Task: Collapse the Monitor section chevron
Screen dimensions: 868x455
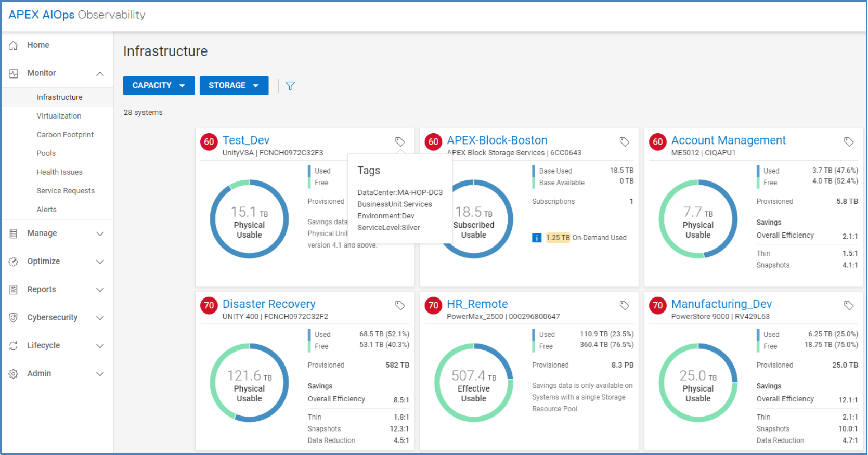Action: pyautogui.click(x=100, y=74)
